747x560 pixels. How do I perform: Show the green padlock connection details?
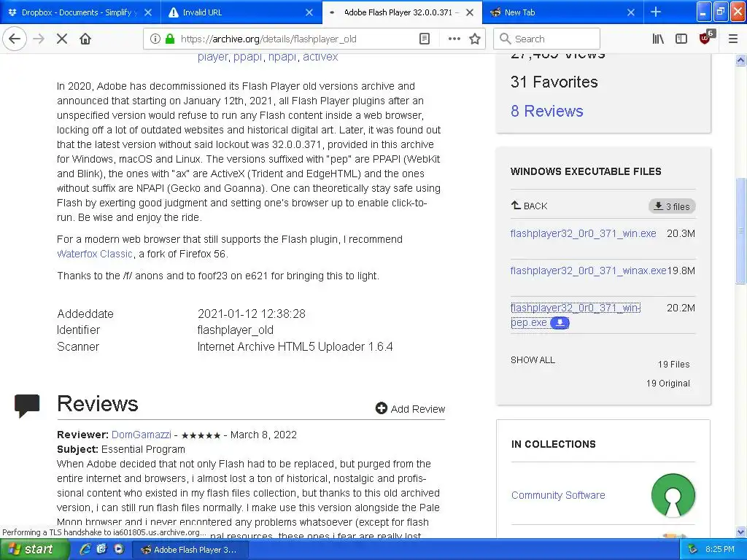169,39
